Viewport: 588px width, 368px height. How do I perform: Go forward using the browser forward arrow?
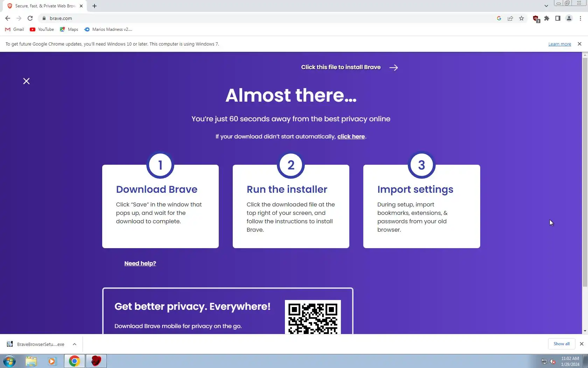coord(19,18)
